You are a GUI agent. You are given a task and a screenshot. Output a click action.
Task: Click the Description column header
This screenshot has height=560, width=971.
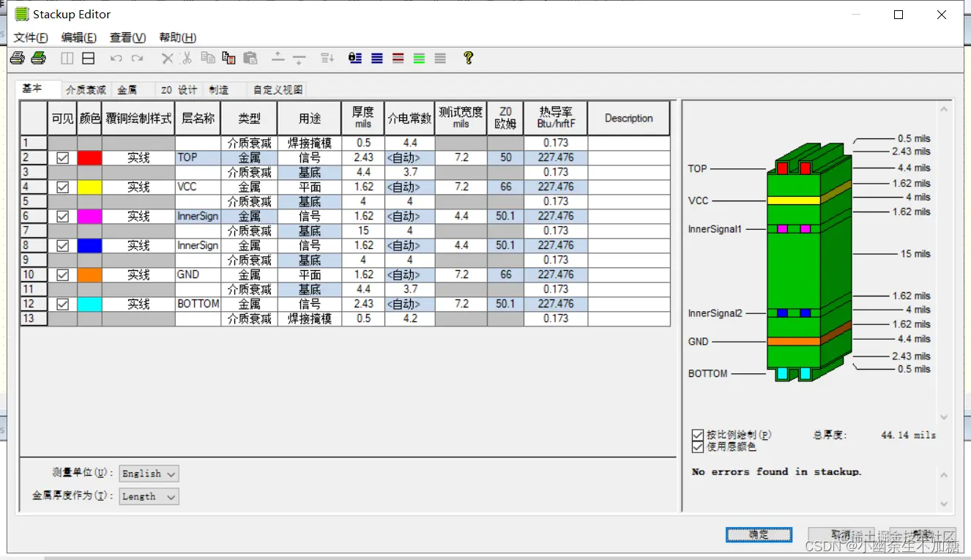point(629,118)
